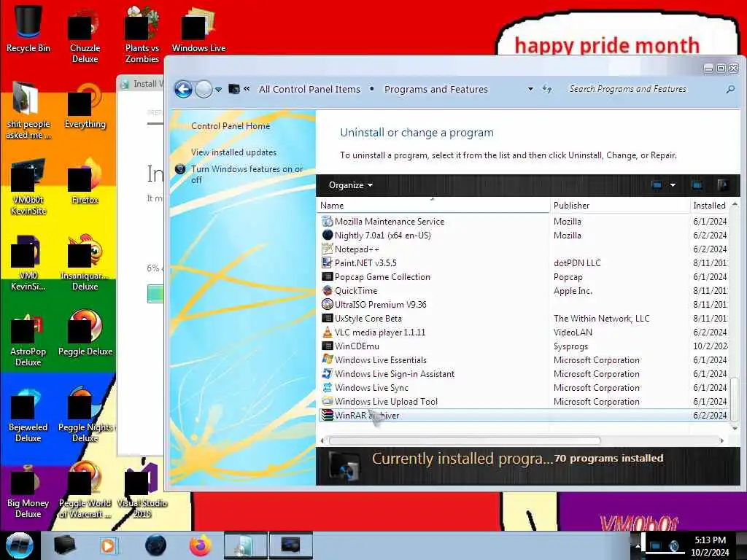The height and width of the screenshot is (560, 747).
Task: Click the installer progress bar in background window
Action: (155, 294)
